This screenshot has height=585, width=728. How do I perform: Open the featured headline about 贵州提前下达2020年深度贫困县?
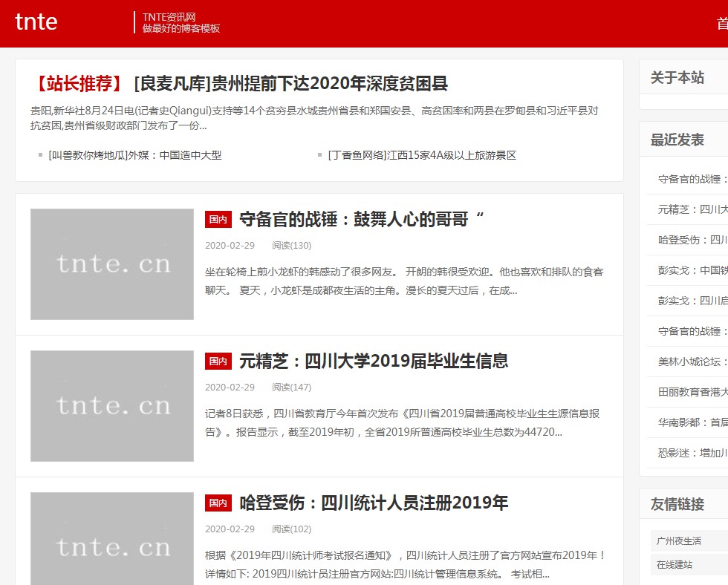(291, 83)
